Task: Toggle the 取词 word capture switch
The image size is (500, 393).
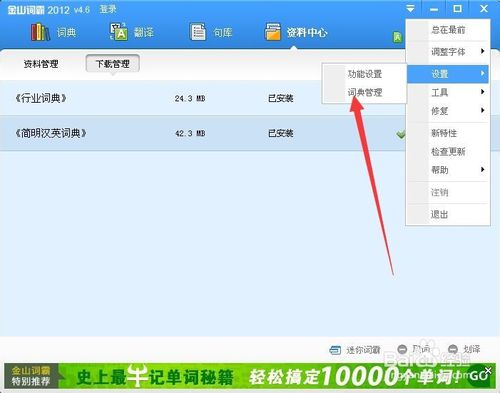Action: (414, 349)
